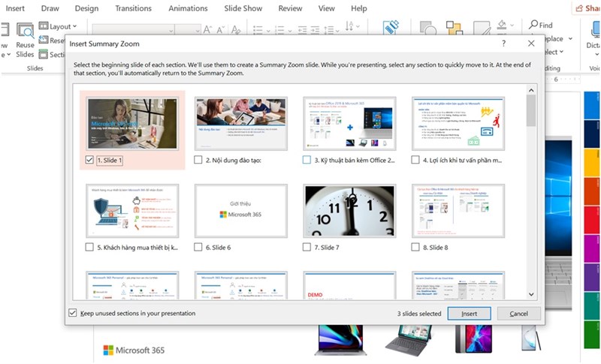
Task: Expand the Shape Fill dropdown arrow
Action: tap(512, 26)
